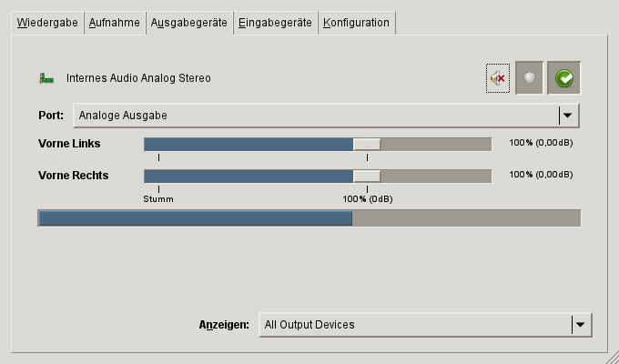Go to the Eingabegeräte tab
Image resolution: width=619 pixels, height=364 pixels.
point(276,22)
